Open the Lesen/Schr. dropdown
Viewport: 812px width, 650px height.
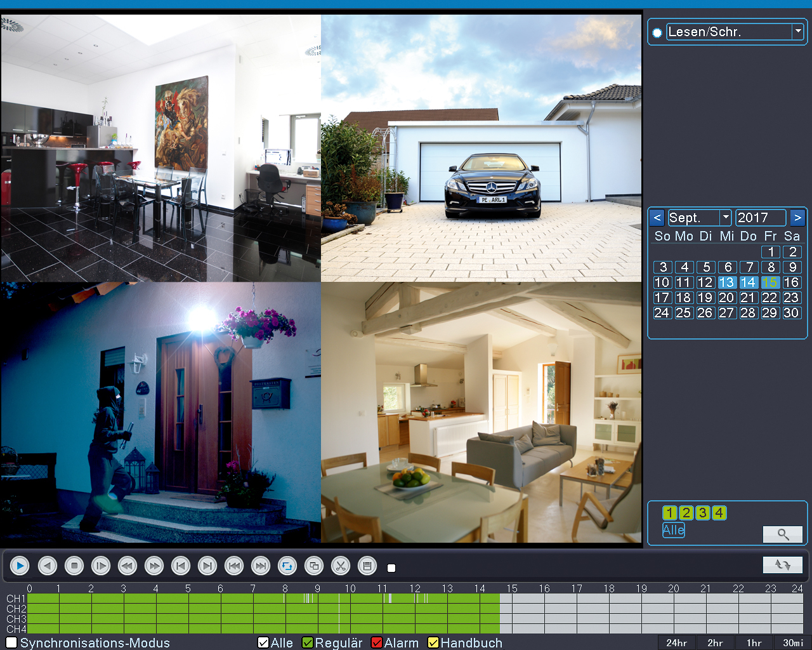[798, 32]
